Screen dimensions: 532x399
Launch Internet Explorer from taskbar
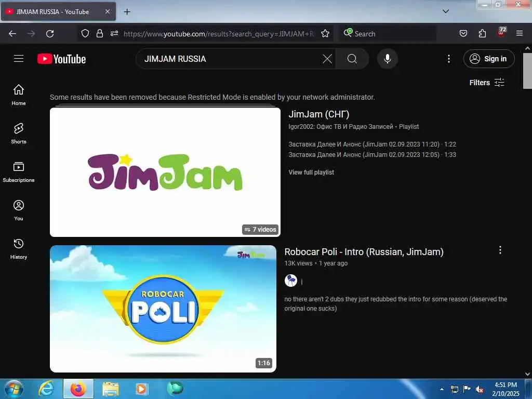pyautogui.click(x=46, y=389)
